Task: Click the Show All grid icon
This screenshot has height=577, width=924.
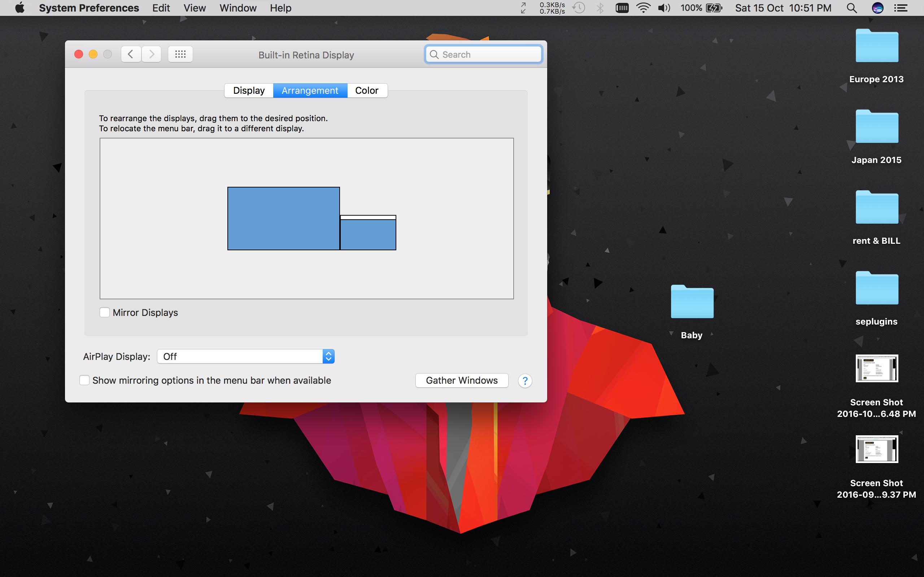Action: [x=180, y=54]
